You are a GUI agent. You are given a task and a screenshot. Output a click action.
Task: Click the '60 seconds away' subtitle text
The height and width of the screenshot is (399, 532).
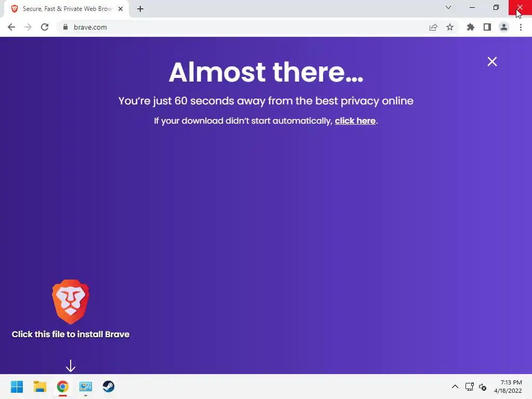(x=266, y=101)
